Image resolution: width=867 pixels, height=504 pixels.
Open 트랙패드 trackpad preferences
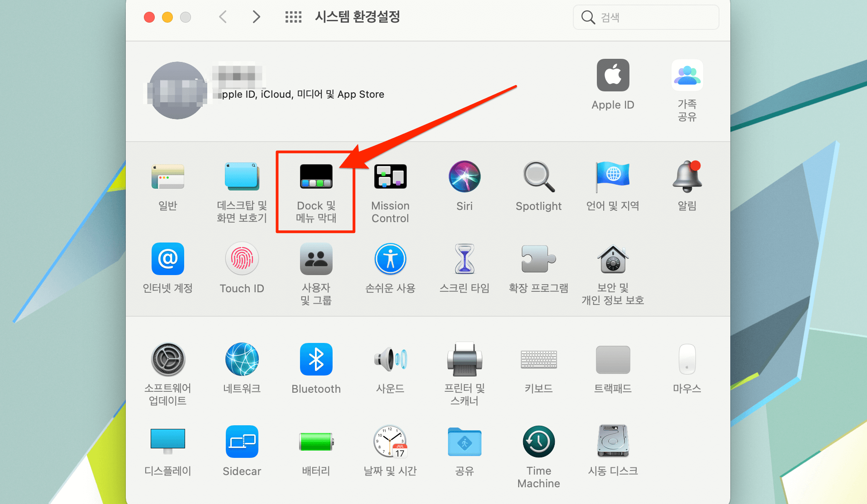[613, 360]
